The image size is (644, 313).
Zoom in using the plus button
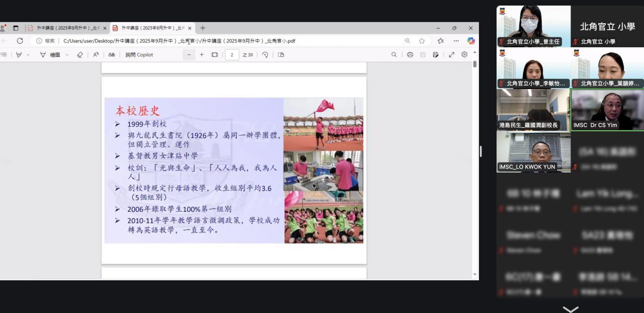click(202, 55)
